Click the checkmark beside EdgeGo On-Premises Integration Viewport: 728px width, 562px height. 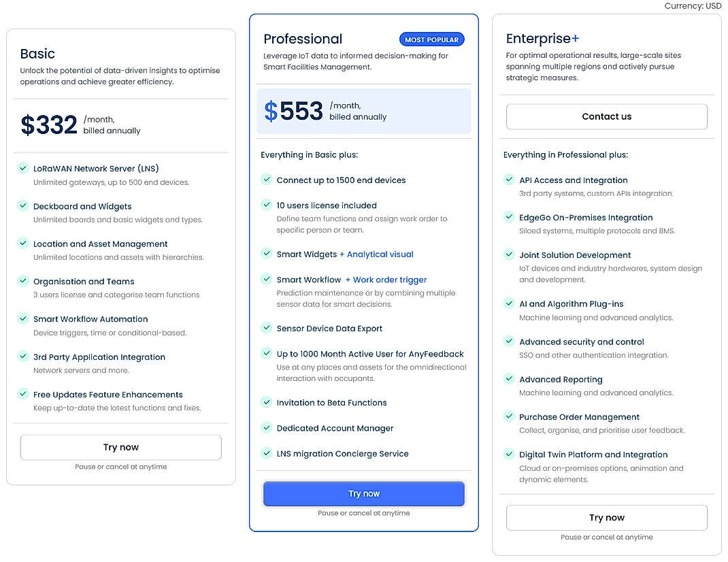(509, 218)
